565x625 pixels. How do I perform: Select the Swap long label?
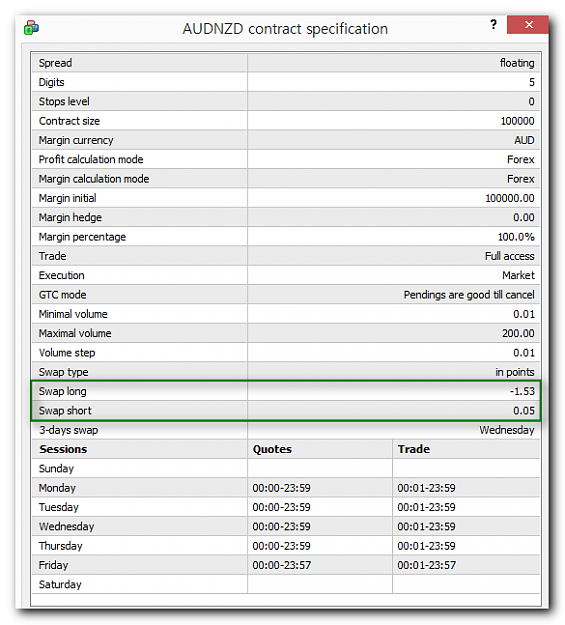click(x=63, y=391)
